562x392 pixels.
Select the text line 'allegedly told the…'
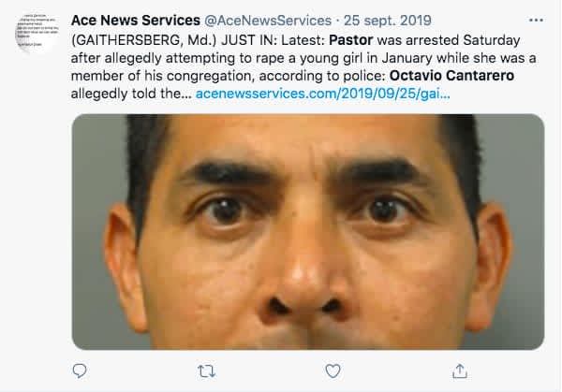coord(131,94)
